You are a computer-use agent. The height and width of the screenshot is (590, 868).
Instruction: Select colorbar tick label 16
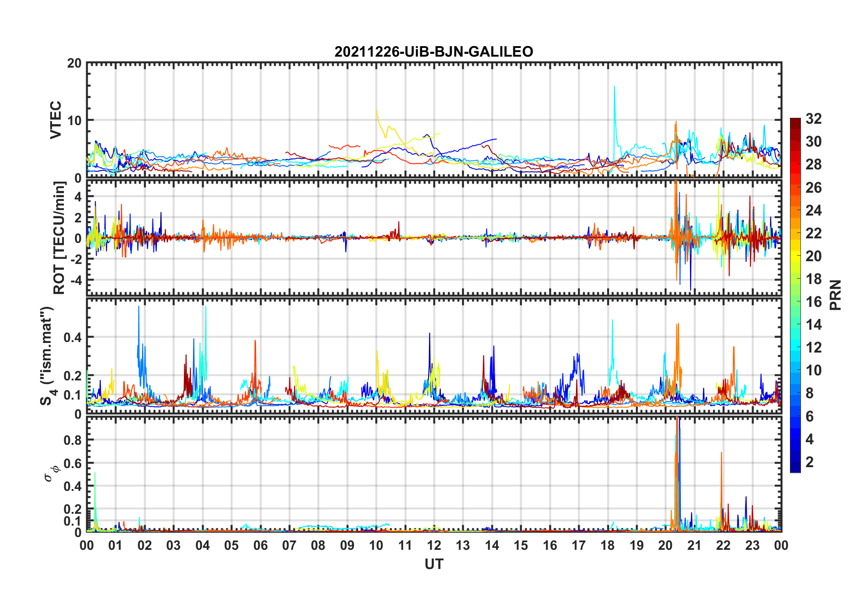(x=813, y=301)
